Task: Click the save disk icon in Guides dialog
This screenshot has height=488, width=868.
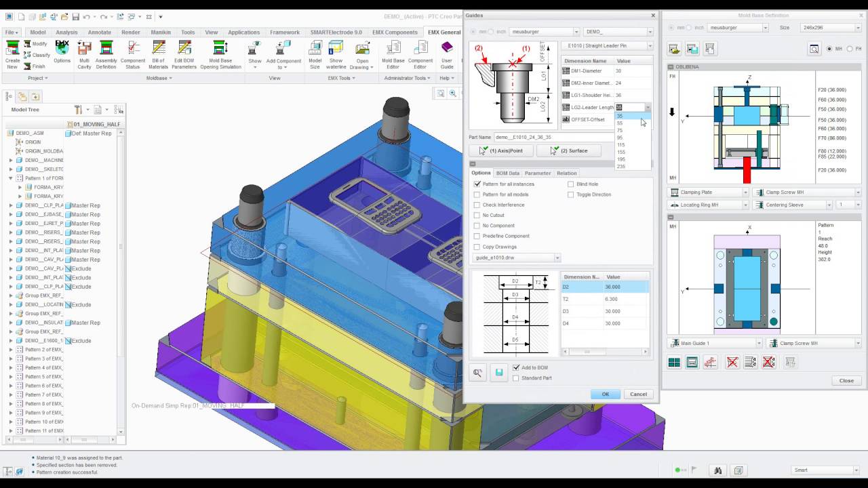Action: tap(498, 373)
